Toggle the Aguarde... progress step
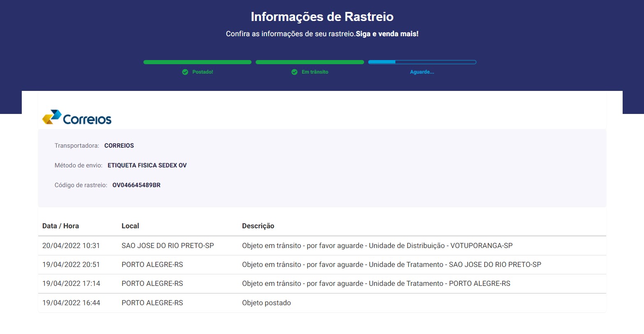Image resolution: width=644 pixels, height=334 pixels. tap(422, 62)
